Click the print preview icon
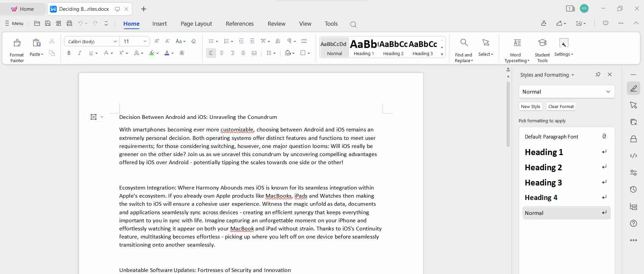This screenshot has width=644, height=274. point(69,23)
